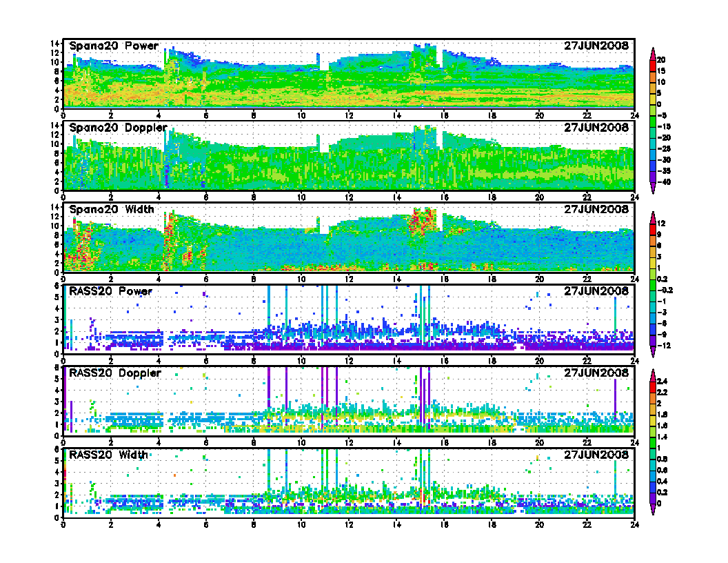This screenshot has height=563, width=728.
Task: Click the 5 y-axis label of RASS20 Doppler
Action: [x=57, y=379]
